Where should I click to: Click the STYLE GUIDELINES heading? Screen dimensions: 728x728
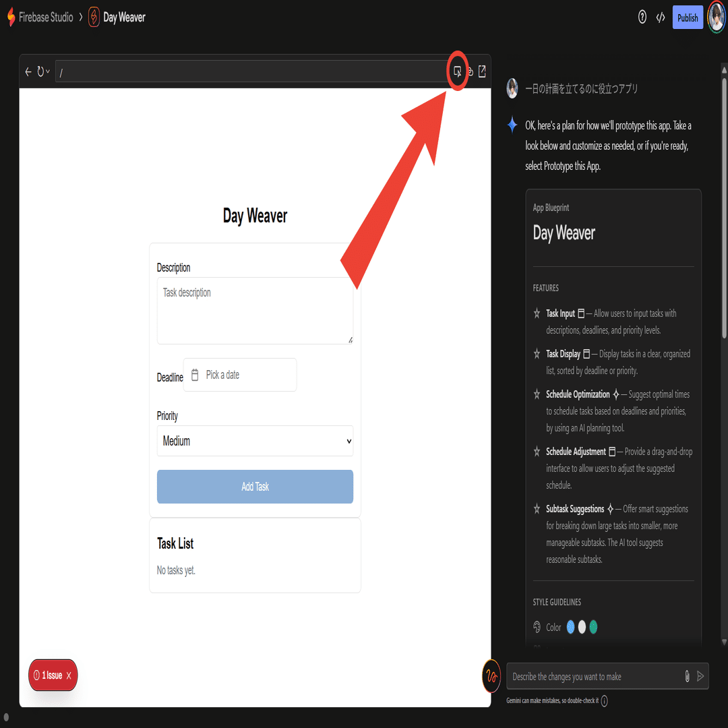pos(557,602)
